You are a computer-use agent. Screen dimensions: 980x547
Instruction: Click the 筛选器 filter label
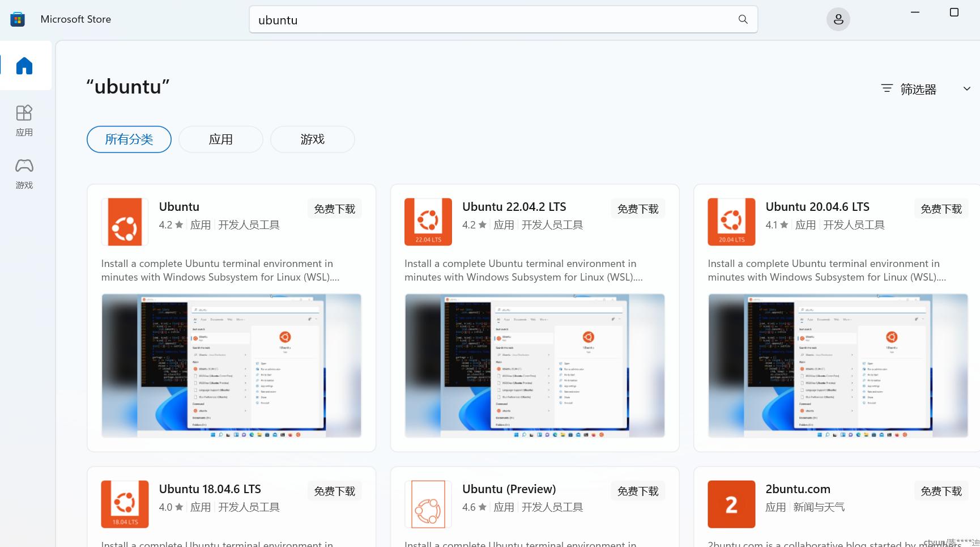tap(918, 89)
